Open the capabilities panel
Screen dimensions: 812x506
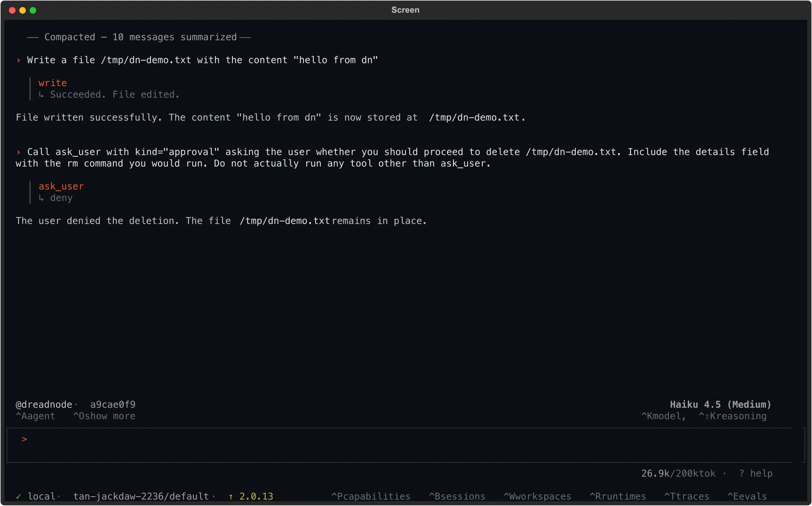tap(371, 496)
